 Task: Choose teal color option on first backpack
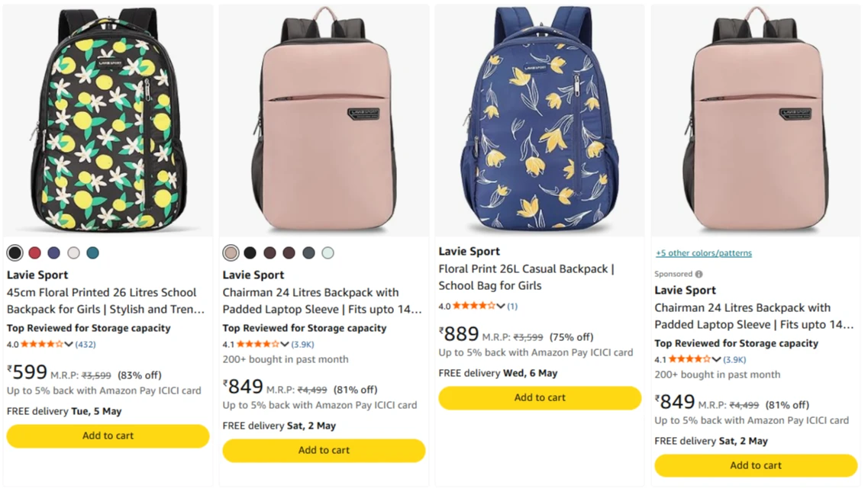pos(92,253)
